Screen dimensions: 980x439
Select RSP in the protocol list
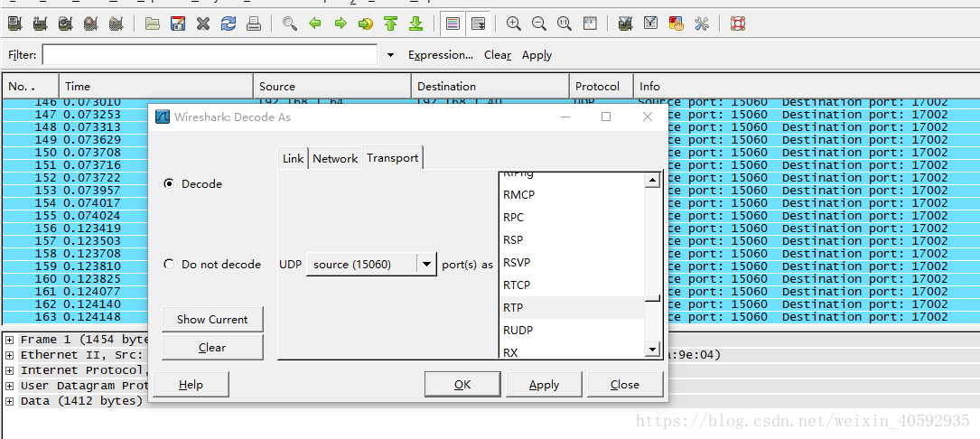click(572, 240)
